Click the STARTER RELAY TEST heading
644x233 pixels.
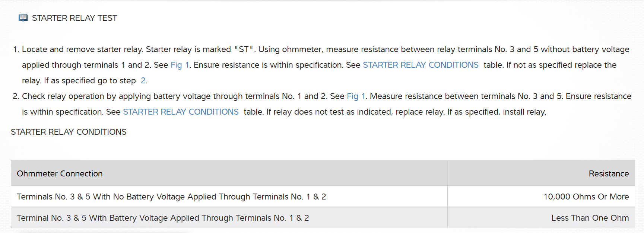(74, 18)
